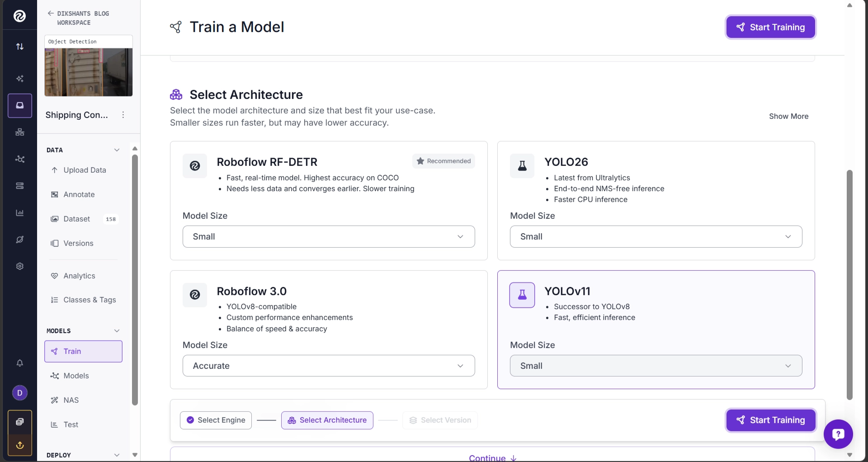Click the stacked blocks icon below the projects icon

20,132
